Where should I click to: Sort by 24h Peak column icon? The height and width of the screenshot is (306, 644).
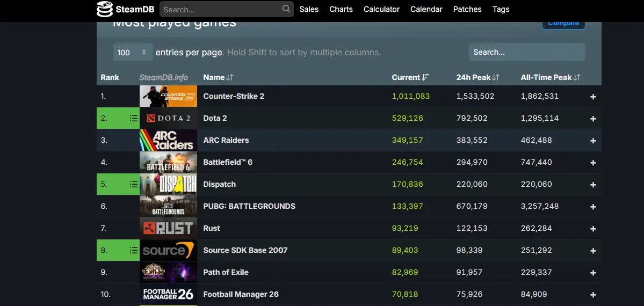[496, 77]
